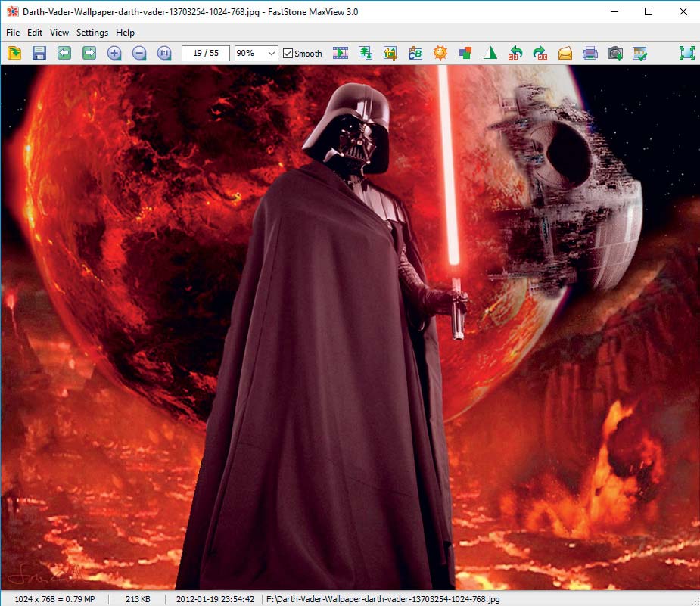The width and height of the screenshot is (700, 606).
Task: Open the File menu
Action: click(x=13, y=33)
